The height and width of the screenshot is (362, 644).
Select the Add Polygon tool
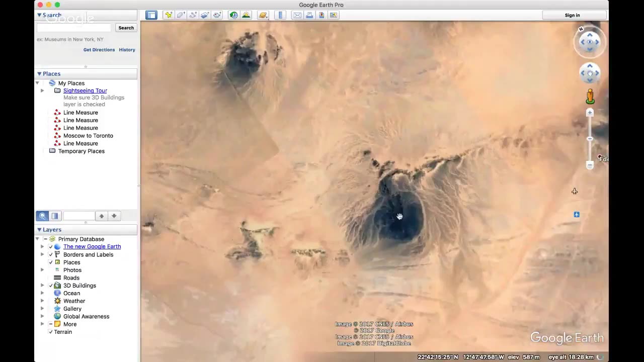click(181, 15)
